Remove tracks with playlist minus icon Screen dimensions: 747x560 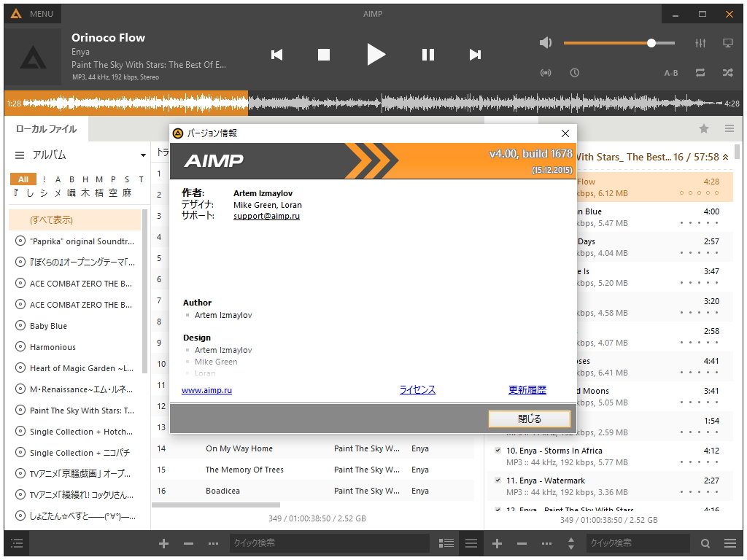522,543
